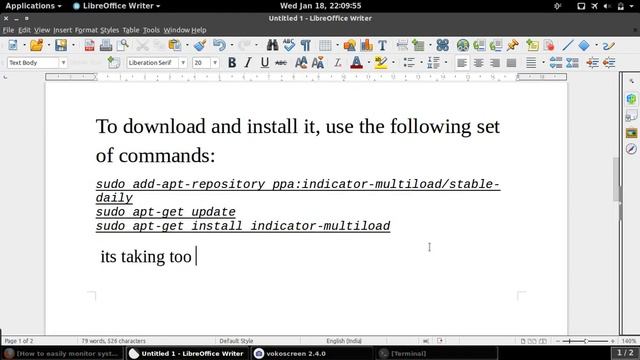Select the Line drawing tool
The width and height of the screenshot is (640, 360).
pos(568,45)
